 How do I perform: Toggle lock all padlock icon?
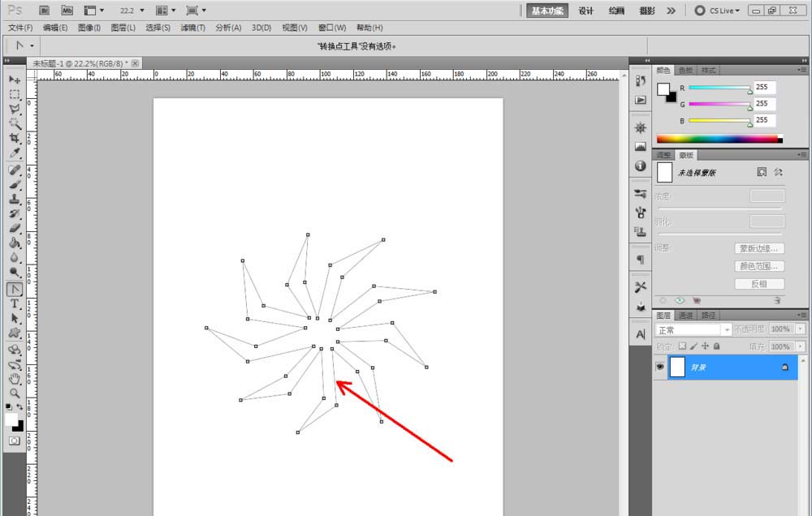point(717,346)
